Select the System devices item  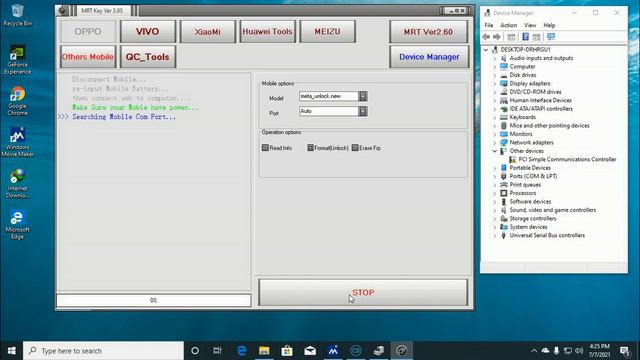pos(528,227)
